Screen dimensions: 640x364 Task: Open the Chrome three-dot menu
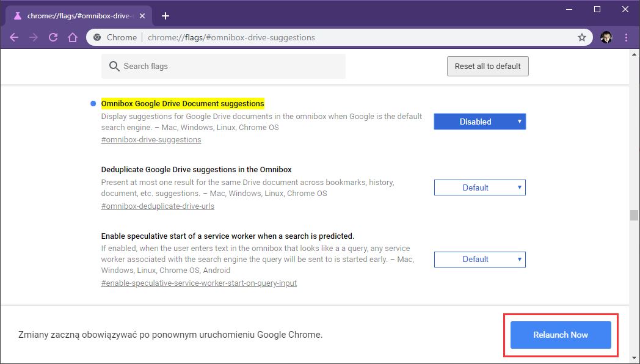tap(626, 37)
